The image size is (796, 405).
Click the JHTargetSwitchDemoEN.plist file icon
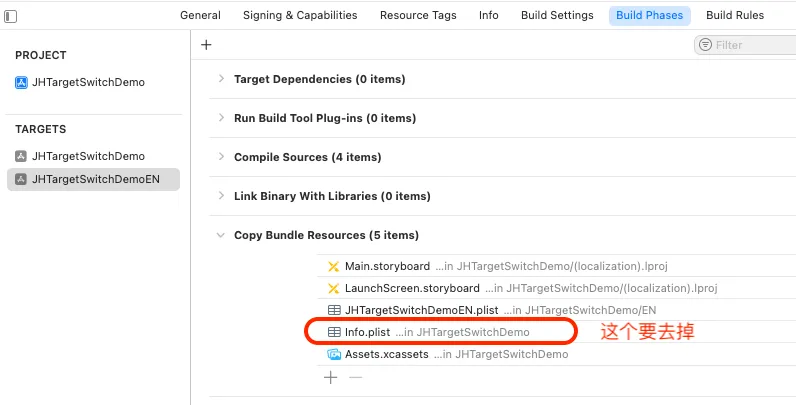(334, 310)
